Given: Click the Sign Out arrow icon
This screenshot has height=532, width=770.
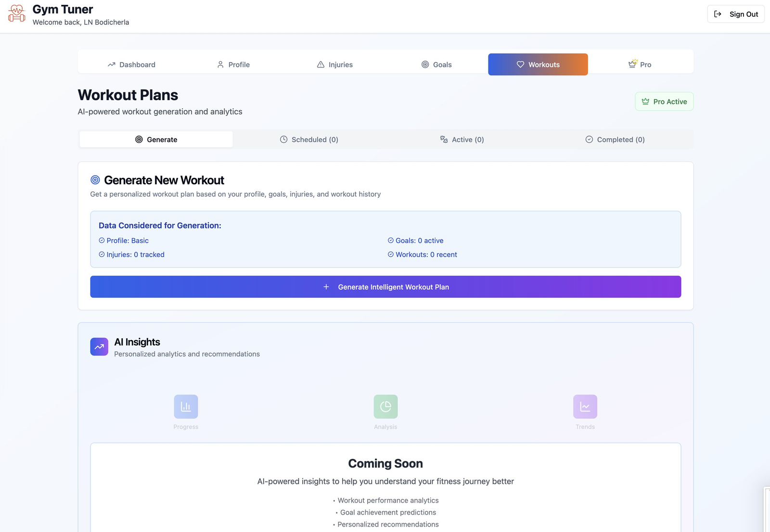Looking at the screenshot, I should [718, 14].
